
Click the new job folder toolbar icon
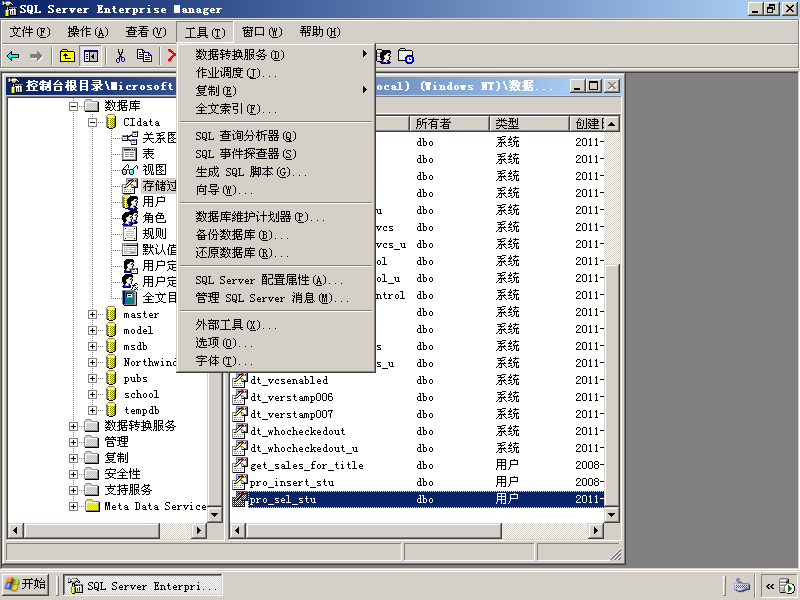point(406,56)
